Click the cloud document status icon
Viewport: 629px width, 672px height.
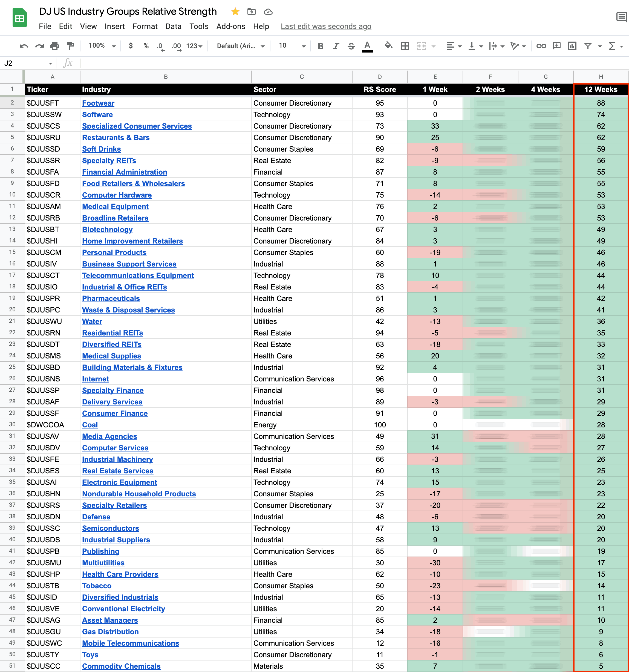268,12
